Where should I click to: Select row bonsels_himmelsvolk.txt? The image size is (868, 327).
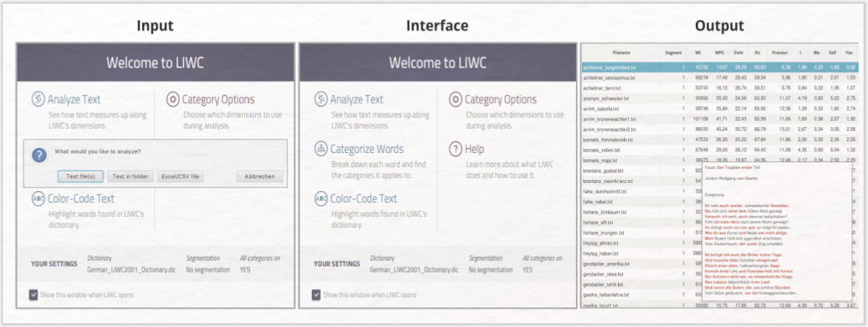coord(719,140)
